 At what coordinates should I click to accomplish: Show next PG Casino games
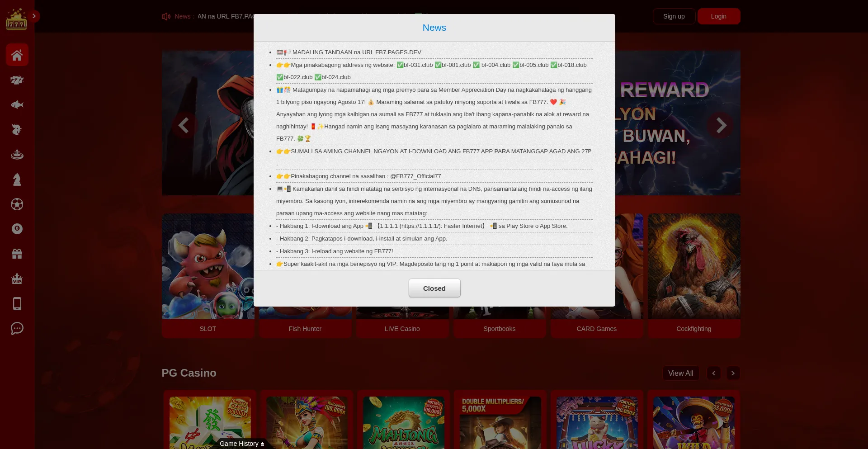pos(733,373)
